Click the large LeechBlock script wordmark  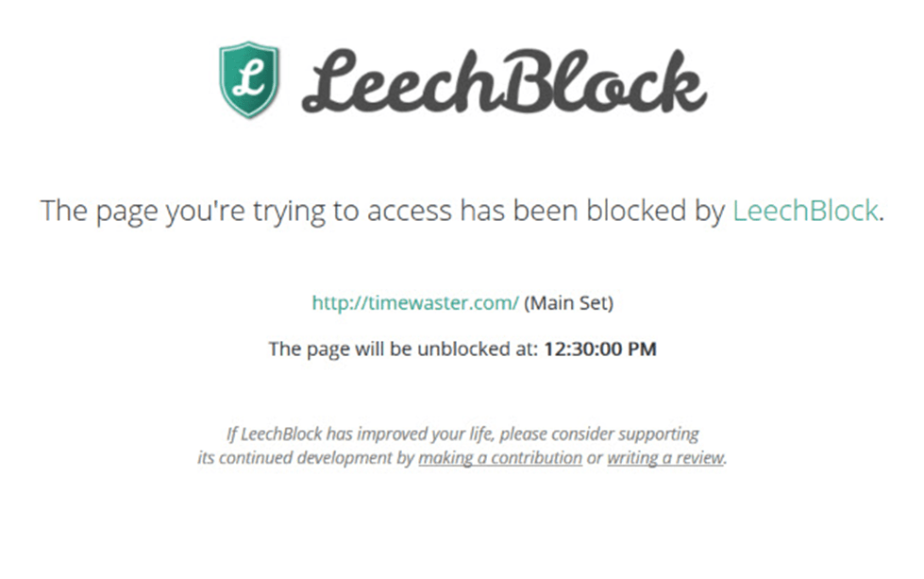[503, 83]
